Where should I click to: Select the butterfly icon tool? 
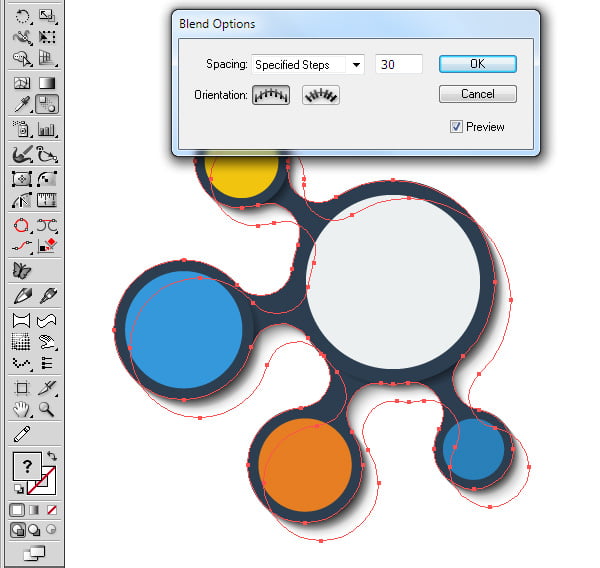pyautogui.click(x=22, y=271)
